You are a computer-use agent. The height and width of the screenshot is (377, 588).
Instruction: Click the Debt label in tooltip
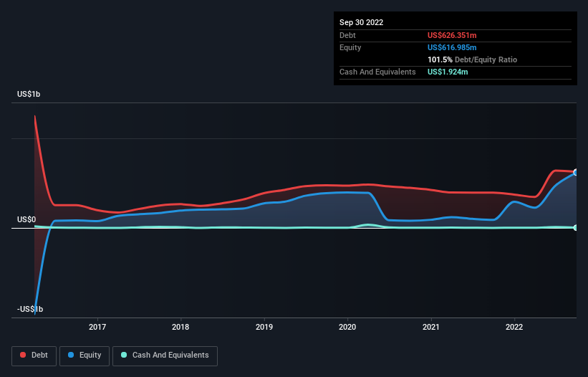347,35
